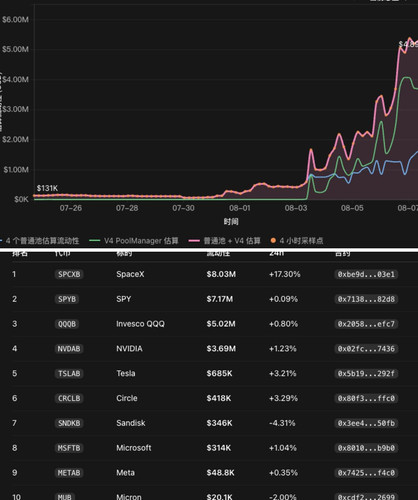Screen dimensions: 418x500
Task: Click the $418K liquidity value
Action: coord(219,398)
